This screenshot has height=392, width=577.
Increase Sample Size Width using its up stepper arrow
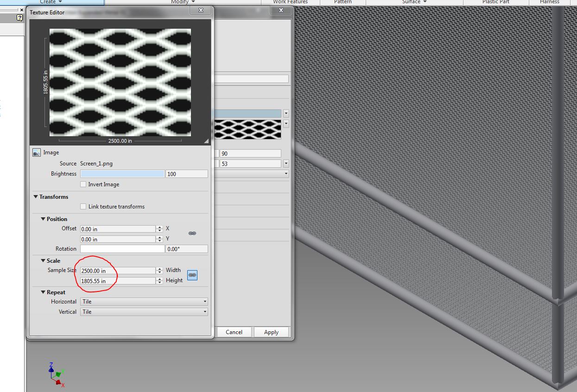[x=160, y=268]
